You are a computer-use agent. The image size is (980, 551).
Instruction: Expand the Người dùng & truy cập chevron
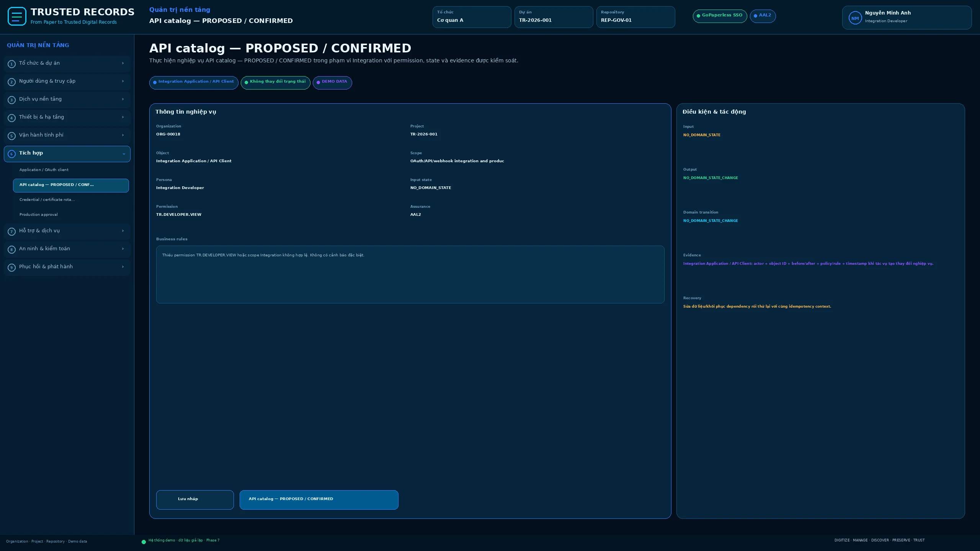coord(123,81)
